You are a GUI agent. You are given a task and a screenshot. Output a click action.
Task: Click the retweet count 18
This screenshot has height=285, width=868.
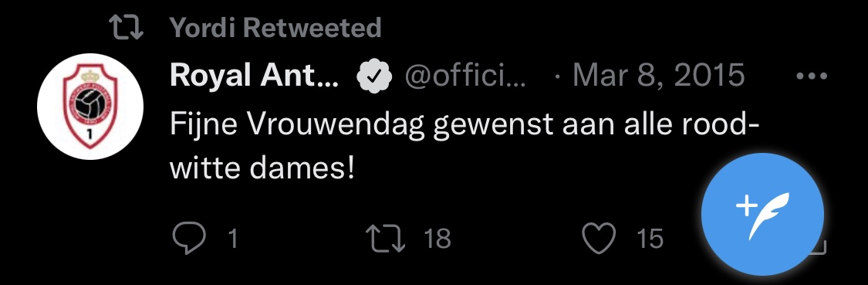[437, 239]
